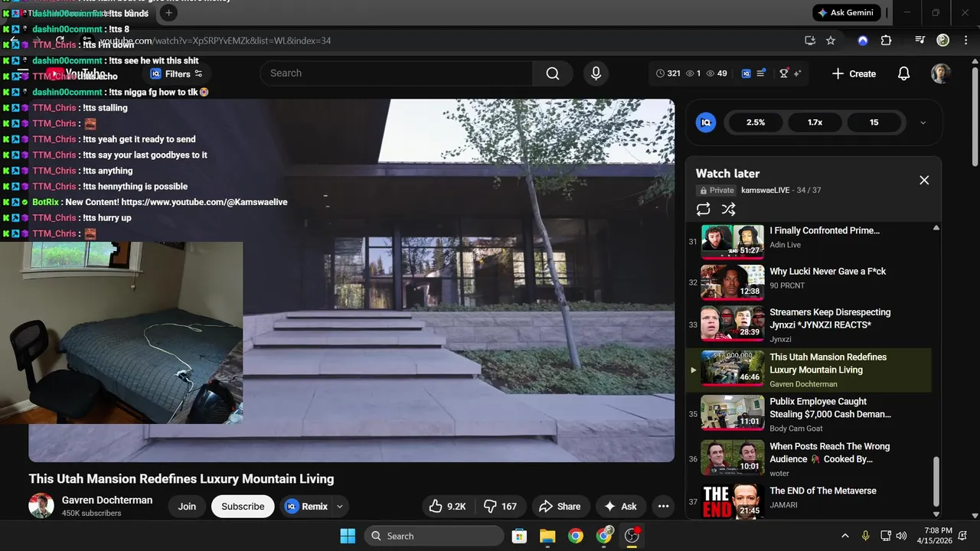The image size is (980, 551).
Task: Click the 15 vidIQ metric pill
Action: 874,122
